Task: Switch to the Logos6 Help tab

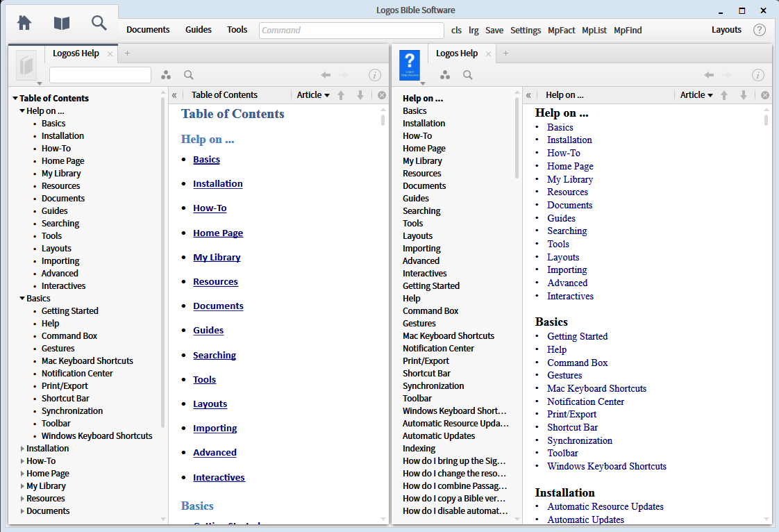Action: click(76, 53)
